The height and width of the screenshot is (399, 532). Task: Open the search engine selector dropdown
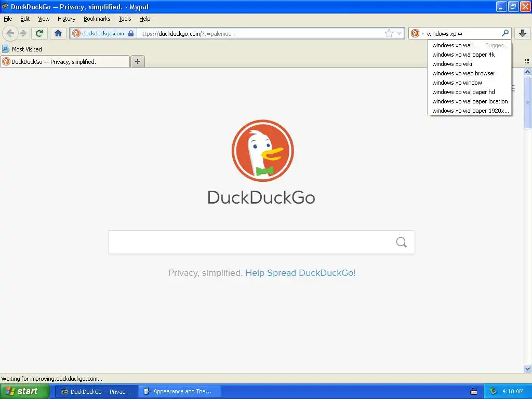click(417, 33)
